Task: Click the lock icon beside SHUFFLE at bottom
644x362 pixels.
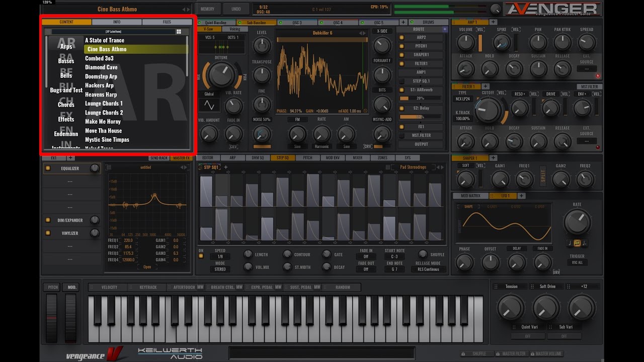Action: tap(463, 353)
